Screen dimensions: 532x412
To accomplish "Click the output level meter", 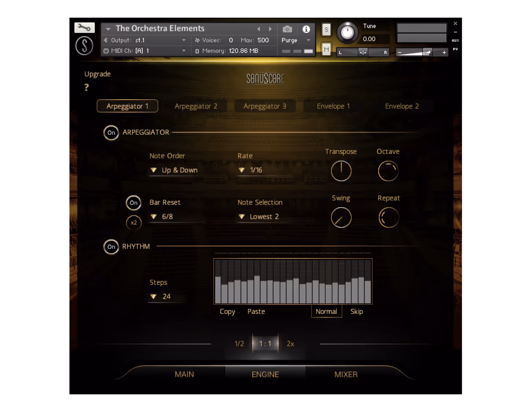I will click(x=422, y=33).
